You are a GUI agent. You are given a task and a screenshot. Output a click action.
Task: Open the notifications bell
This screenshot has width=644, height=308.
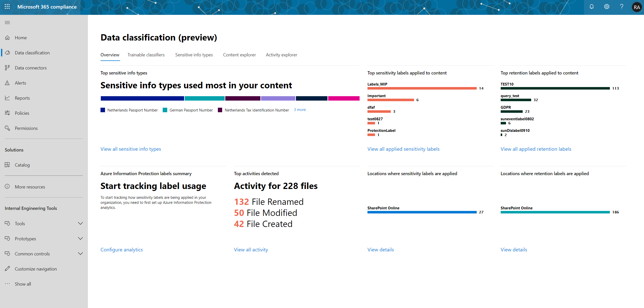pyautogui.click(x=591, y=7)
